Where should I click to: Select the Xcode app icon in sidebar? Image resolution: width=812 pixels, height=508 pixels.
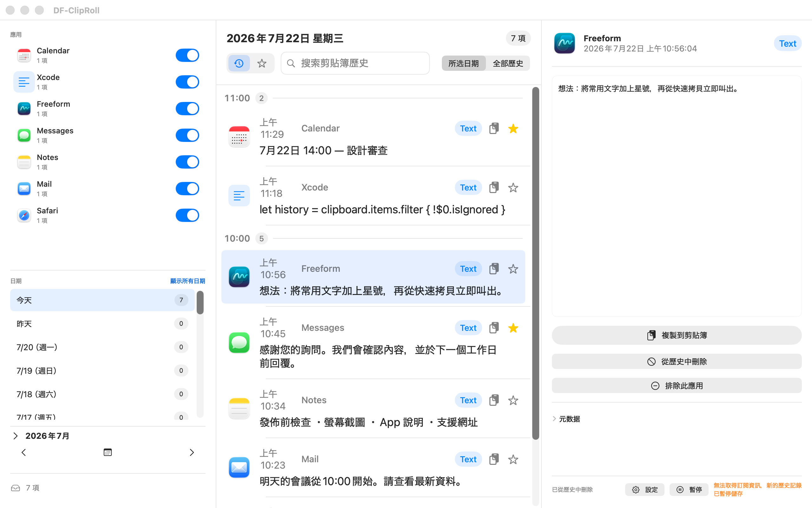(x=24, y=82)
